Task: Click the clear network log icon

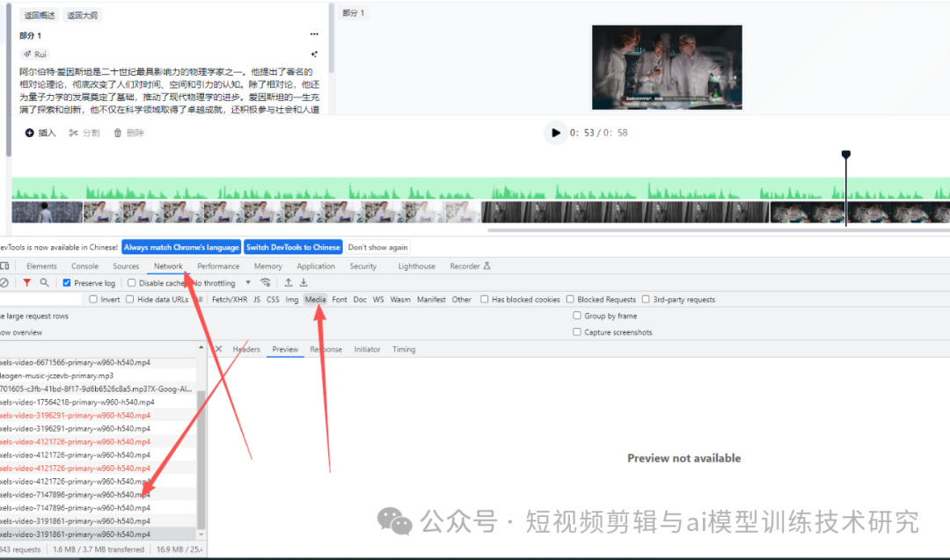Action: tap(7, 282)
